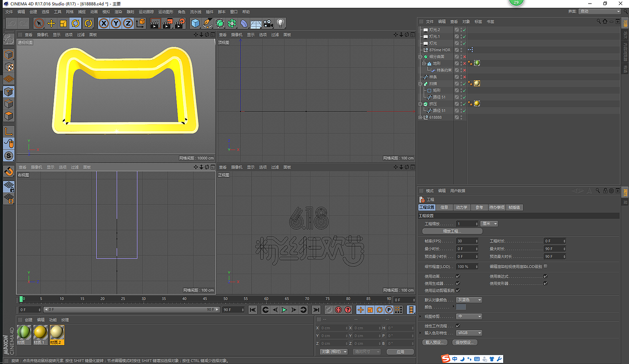Click Render View clapperboard icon

[155, 23]
